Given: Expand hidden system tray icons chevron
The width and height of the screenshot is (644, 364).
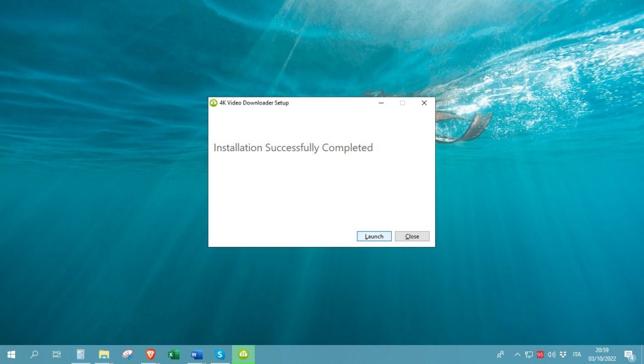Looking at the screenshot, I should point(518,355).
